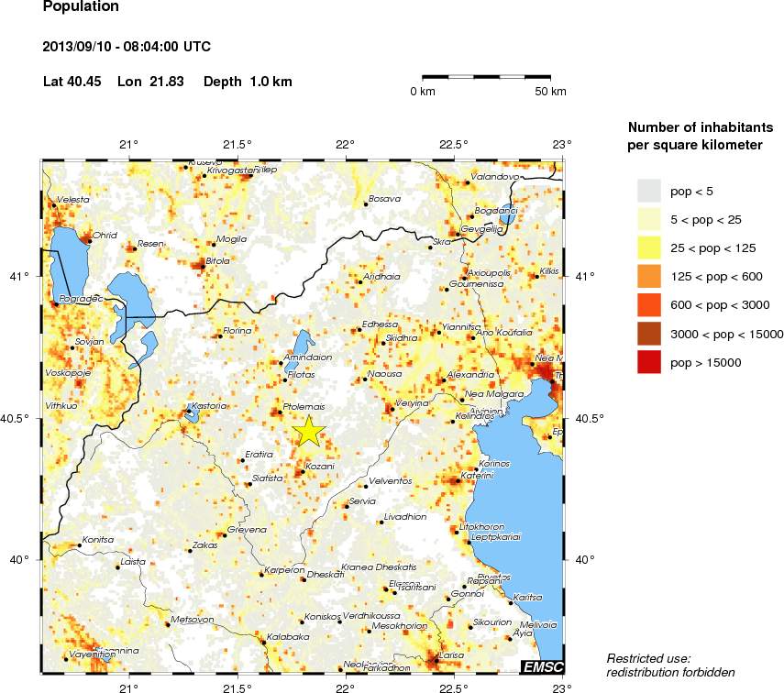Click the EMSC logo on the map

click(543, 666)
